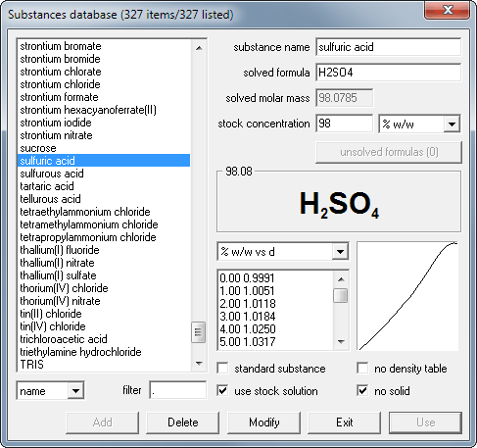Click the substances list scrollbar thumb
This screenshot has width=477, height=448.
[199, 332]
